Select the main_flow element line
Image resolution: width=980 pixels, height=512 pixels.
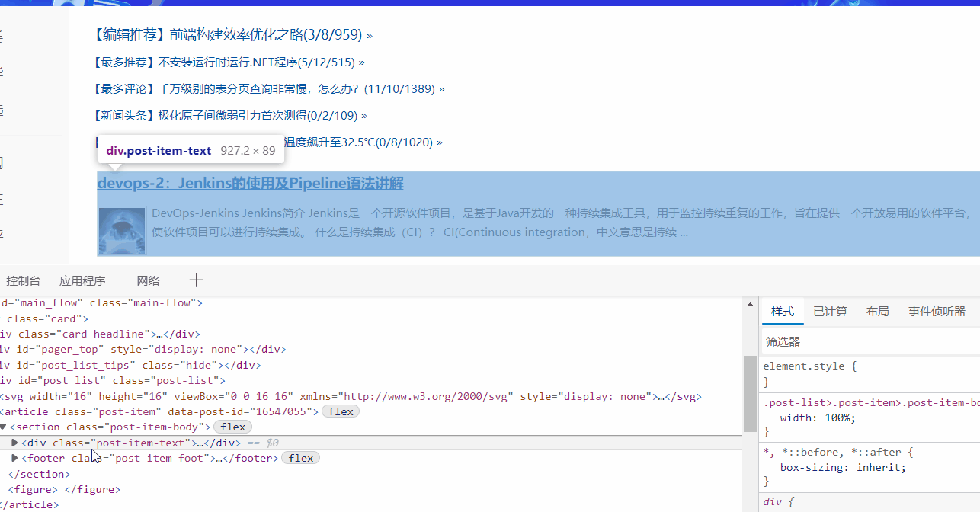coord(101,302)
